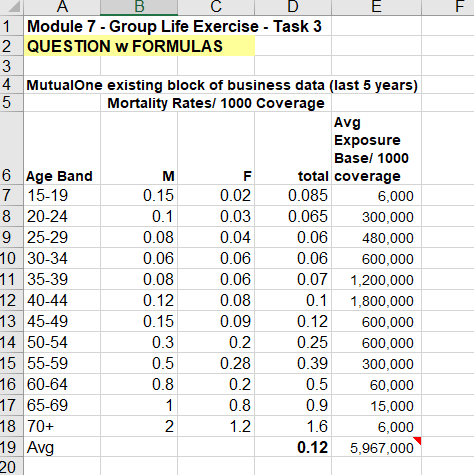Click yellow cell 'QUESTION w FORMULAS'
This screenshot has width=474, height=475.
(139, 46)
